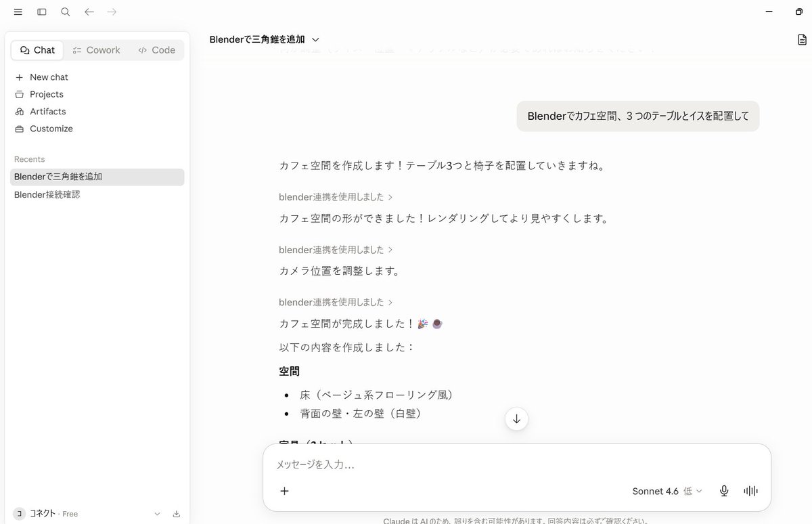Click text 以下の内容を作成しました：
812x524 pixels.
(x=346, y=347)
